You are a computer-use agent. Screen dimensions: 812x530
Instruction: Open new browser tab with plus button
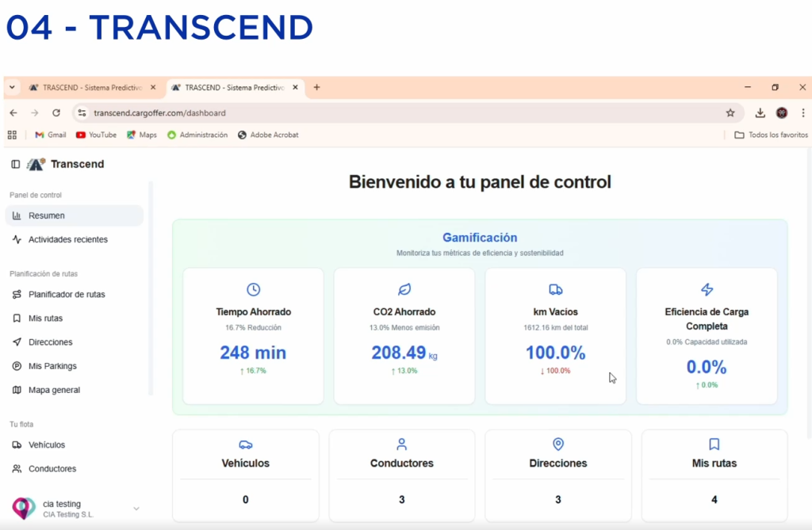(x=316, y=87)
